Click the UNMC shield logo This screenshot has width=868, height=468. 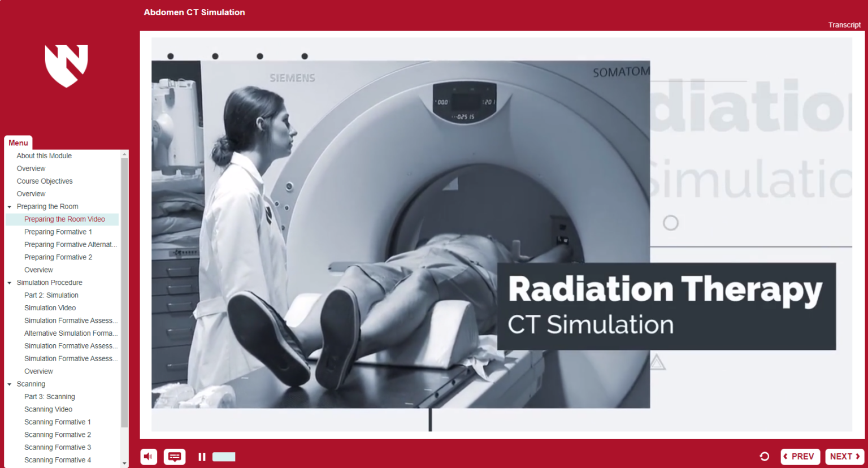pyautogui.click(x=66, y=66)
